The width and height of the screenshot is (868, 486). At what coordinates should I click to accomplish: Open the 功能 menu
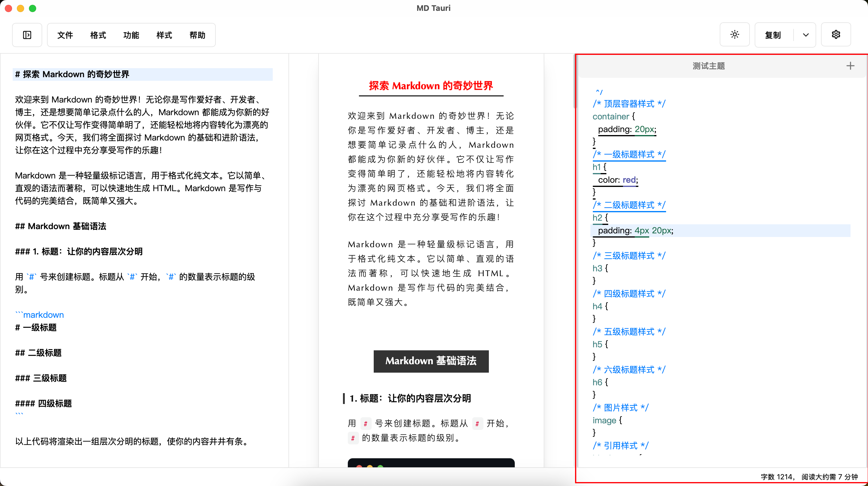tap(131, 35)
